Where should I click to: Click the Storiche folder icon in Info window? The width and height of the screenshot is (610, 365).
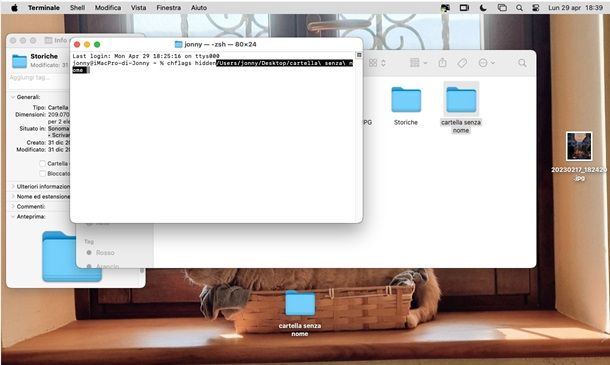tap(19, 61)
